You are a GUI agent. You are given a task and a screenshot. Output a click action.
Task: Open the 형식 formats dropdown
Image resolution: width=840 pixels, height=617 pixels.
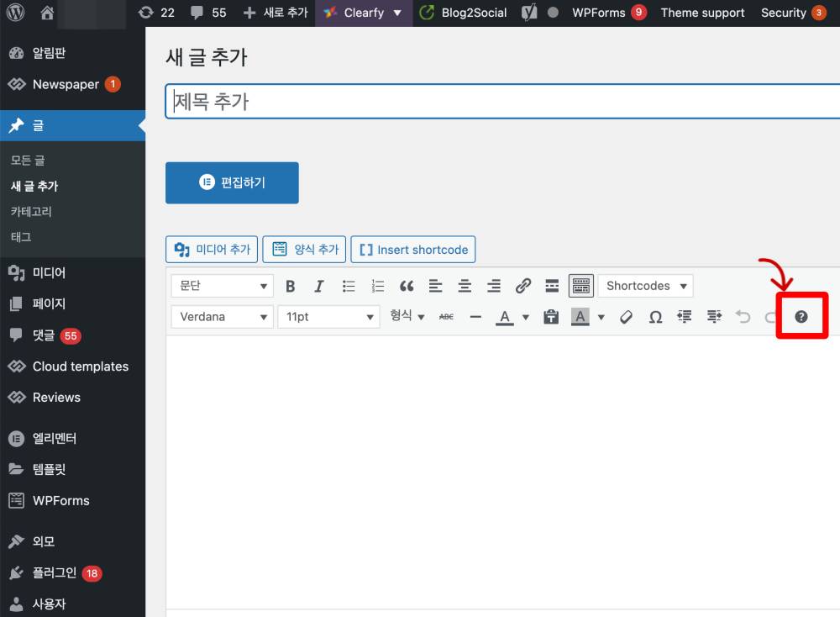407,316
